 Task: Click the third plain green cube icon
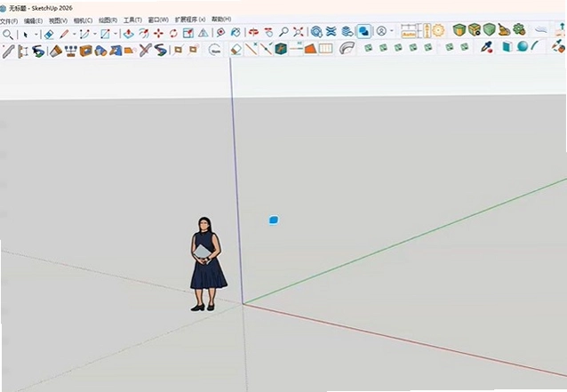click(490, 29)
